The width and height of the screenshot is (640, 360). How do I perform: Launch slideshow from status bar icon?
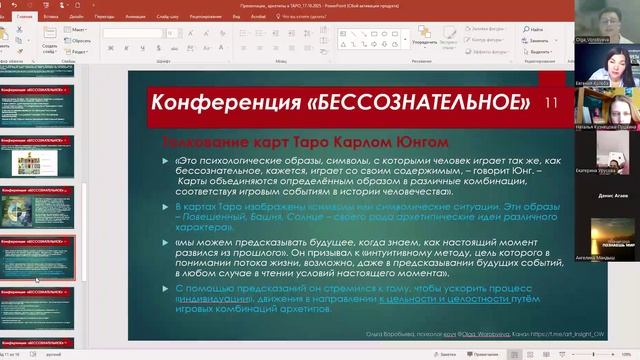coord(562,354)
